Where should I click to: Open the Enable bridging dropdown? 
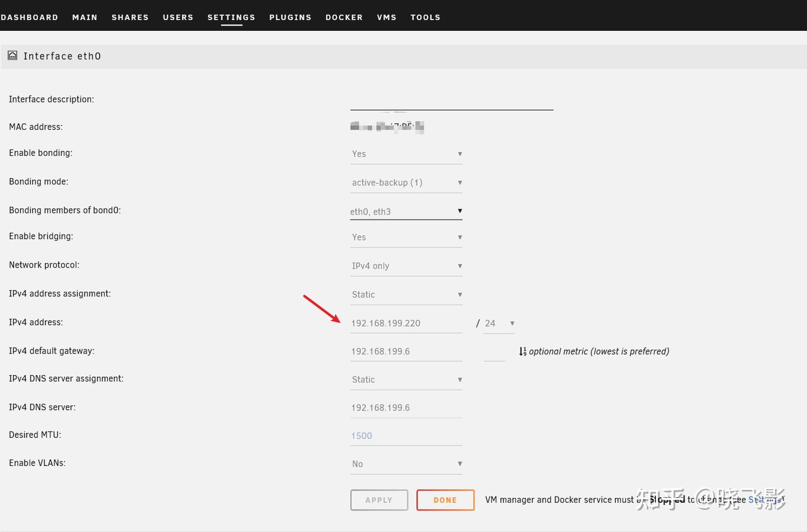(x=406, y=237)
